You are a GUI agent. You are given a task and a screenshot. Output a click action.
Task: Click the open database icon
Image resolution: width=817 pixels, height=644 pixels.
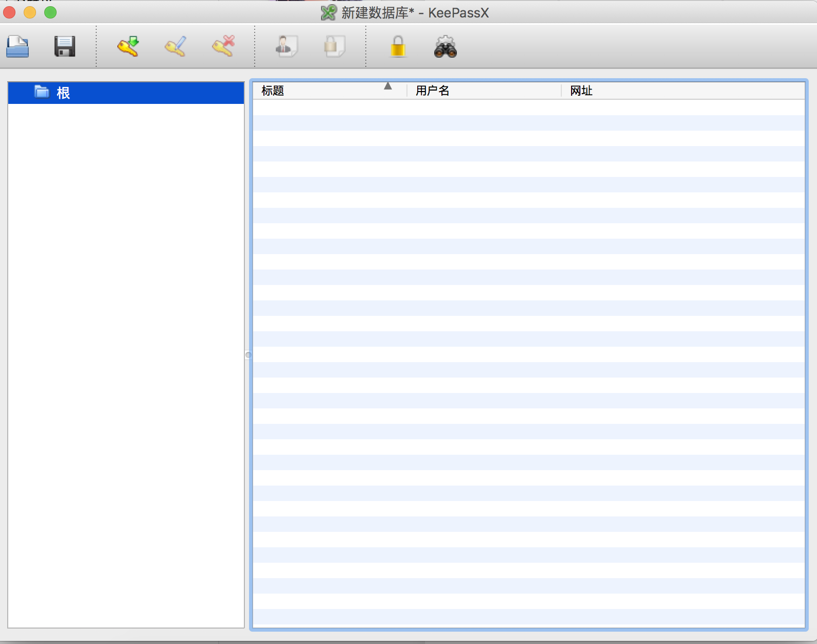[17, 47]
